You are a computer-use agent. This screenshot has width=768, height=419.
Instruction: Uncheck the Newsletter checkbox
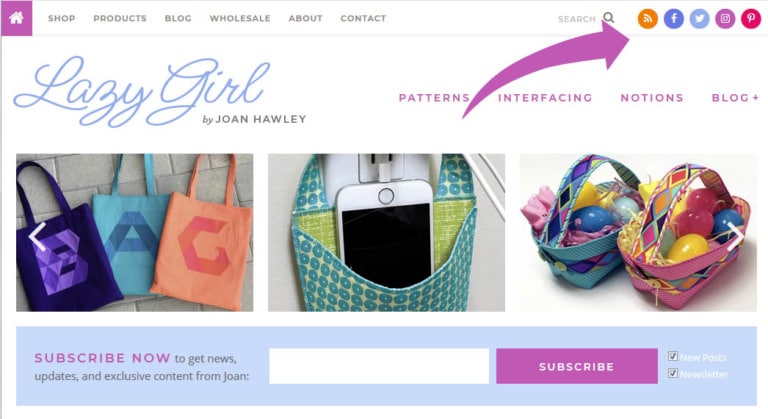673,373
